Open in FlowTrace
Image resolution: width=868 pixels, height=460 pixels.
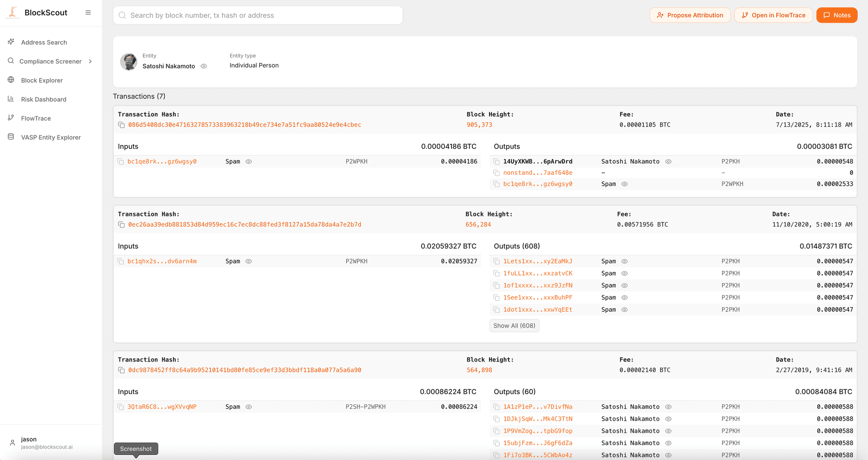tap(773, 15)
